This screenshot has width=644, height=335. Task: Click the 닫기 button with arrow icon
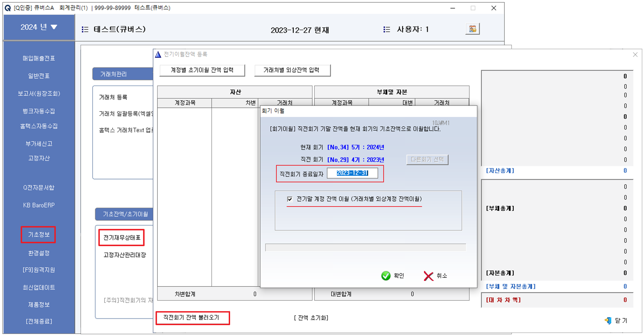click(x=616, y=321)
